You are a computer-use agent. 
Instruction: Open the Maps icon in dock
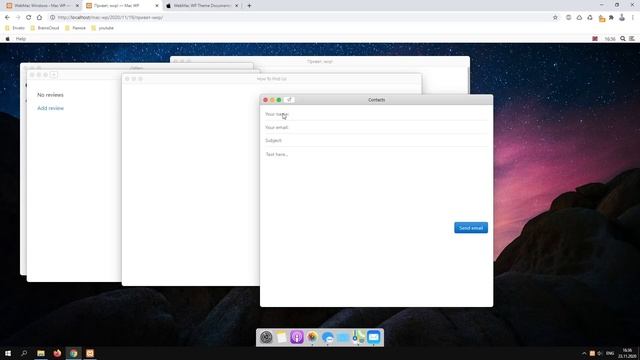358,338
